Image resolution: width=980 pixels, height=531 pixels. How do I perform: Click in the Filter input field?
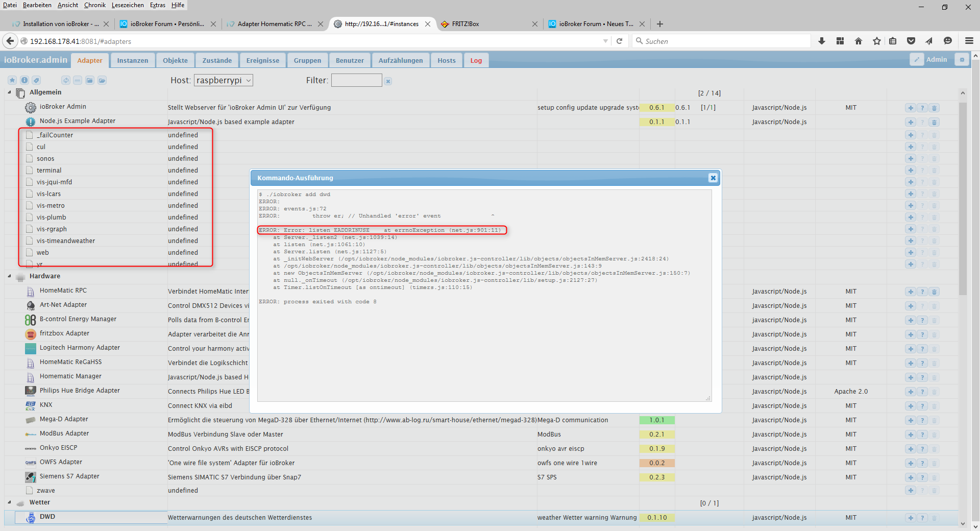[x=356, y=80]
